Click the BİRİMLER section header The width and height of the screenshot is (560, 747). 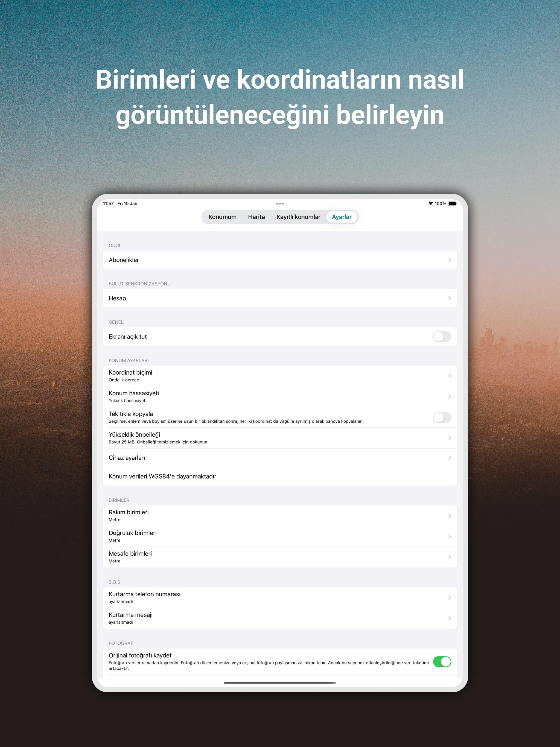pos(119,500)
